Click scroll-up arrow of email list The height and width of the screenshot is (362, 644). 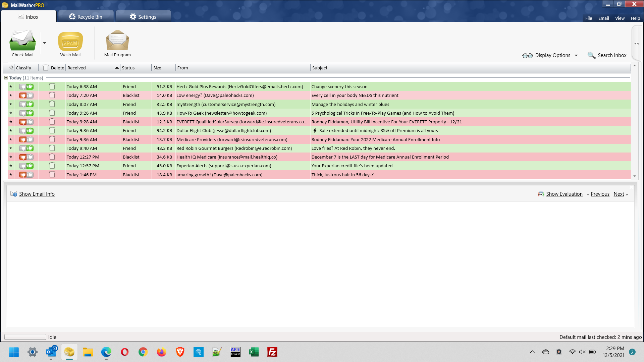[635, 66]
